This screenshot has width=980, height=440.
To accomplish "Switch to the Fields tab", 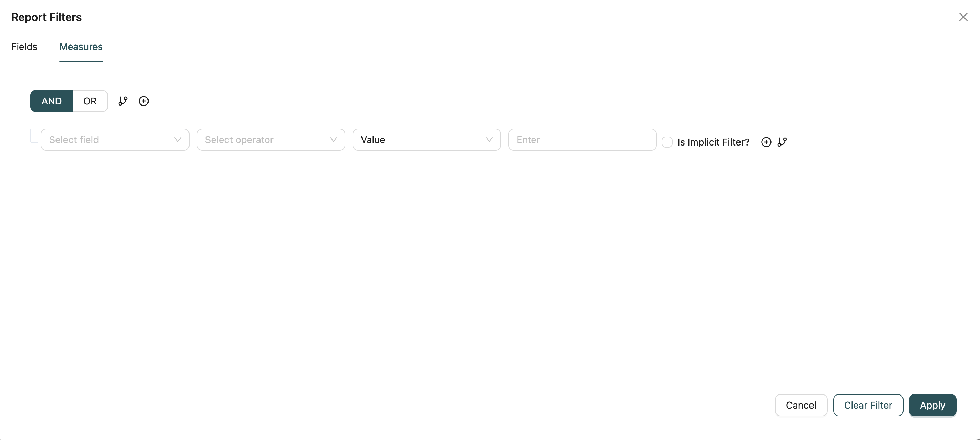I will (x=24, y=47).
